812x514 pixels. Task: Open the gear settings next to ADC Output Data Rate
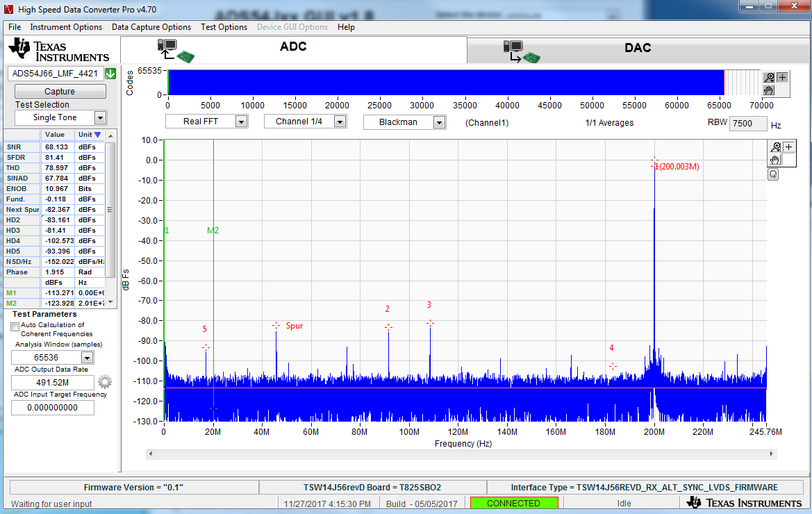click(x=105, y=382)
